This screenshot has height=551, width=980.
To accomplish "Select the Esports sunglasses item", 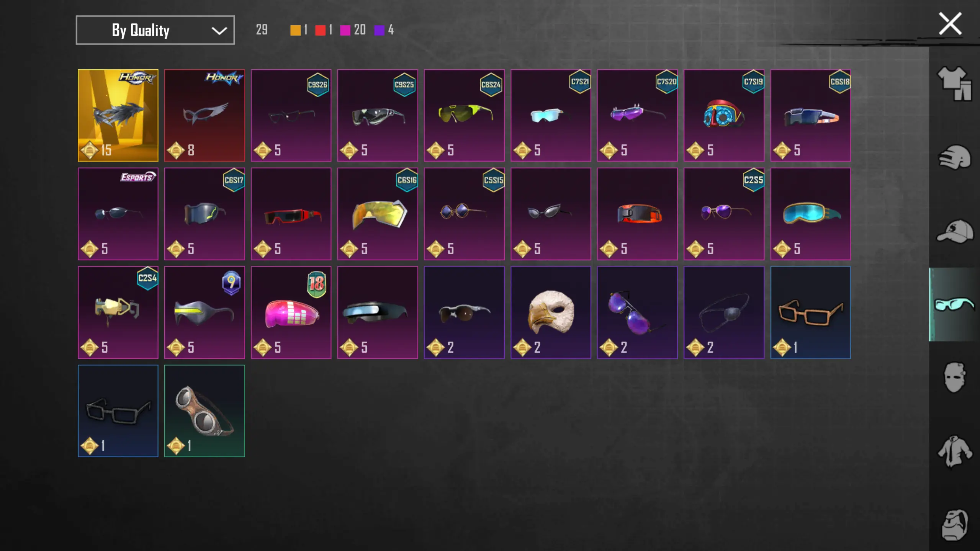I will tap(118, 214).
